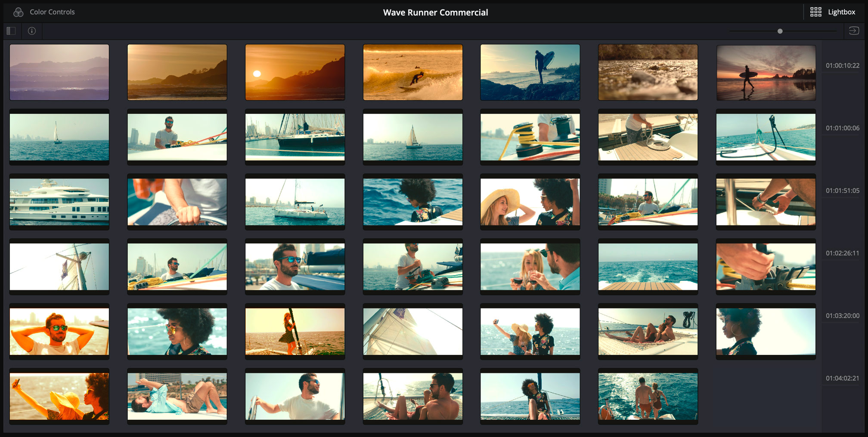Open the Color Controls panel label
Viewport: 868px width, 437px height.
(52, 12)
